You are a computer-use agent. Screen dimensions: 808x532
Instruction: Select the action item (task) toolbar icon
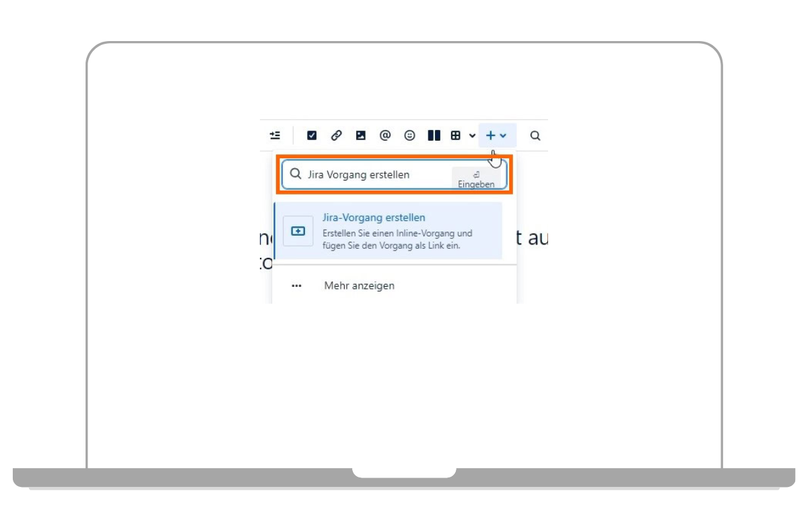click(311, 135)
